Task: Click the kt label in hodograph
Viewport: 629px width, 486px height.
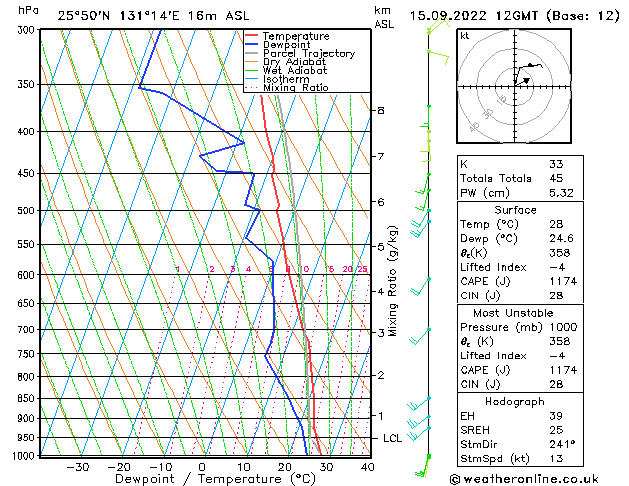Action: (465, 35)
